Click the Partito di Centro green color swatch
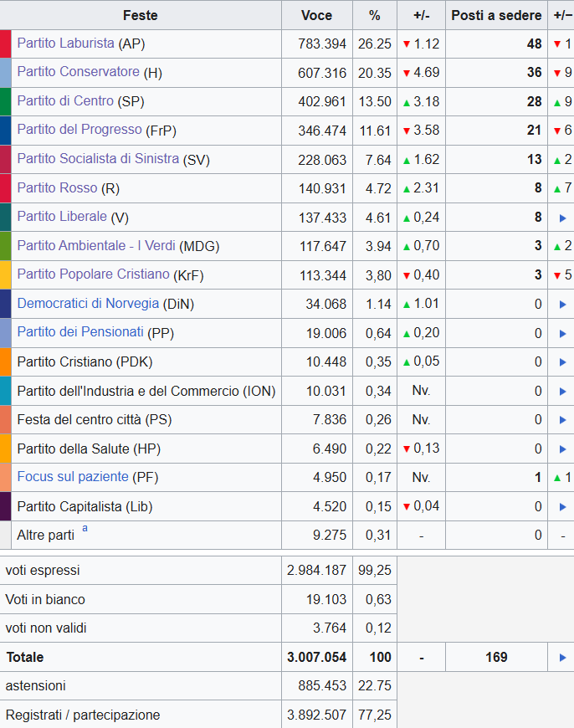This screenshot has width=574, height=728. pos(6,101)
